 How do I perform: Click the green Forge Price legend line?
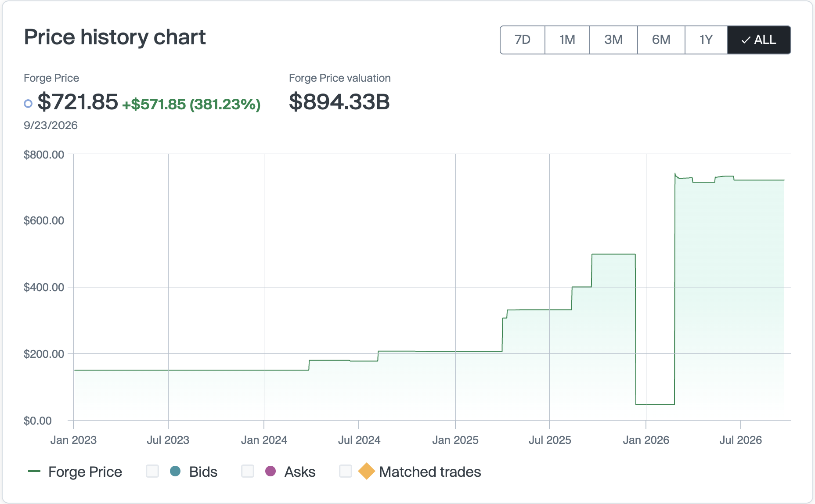(34, 471)
